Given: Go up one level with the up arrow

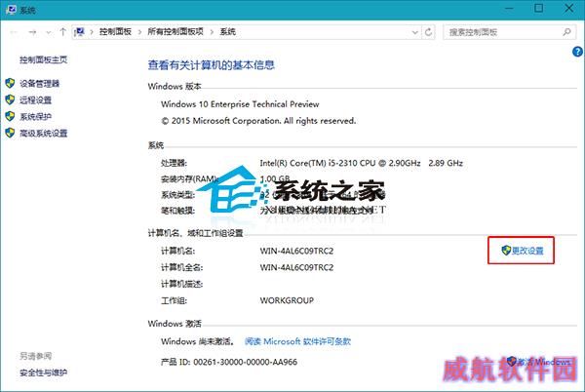Looking at the screenshot, I should click(62, 32).
